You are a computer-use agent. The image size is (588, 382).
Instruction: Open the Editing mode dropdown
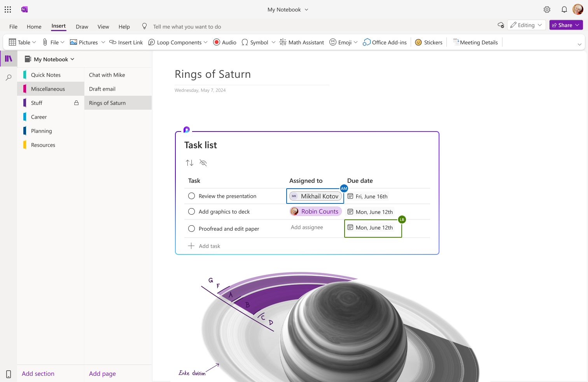click(526, 25)
